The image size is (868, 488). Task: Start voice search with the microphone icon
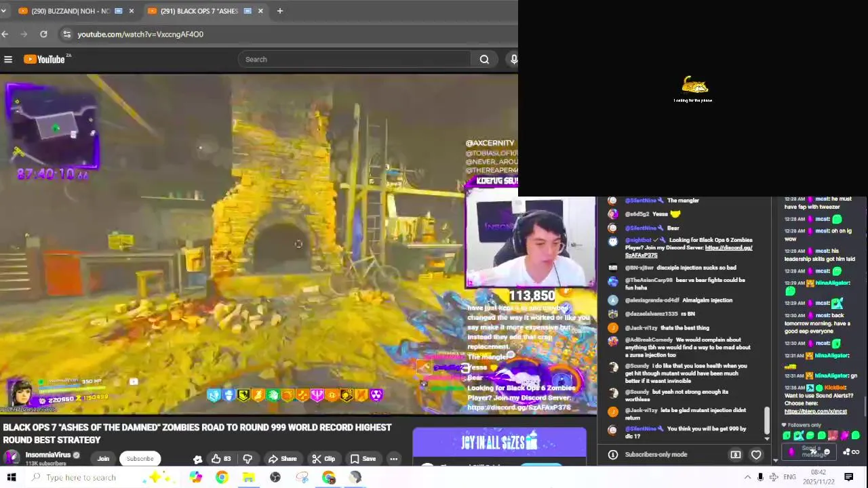513,60
